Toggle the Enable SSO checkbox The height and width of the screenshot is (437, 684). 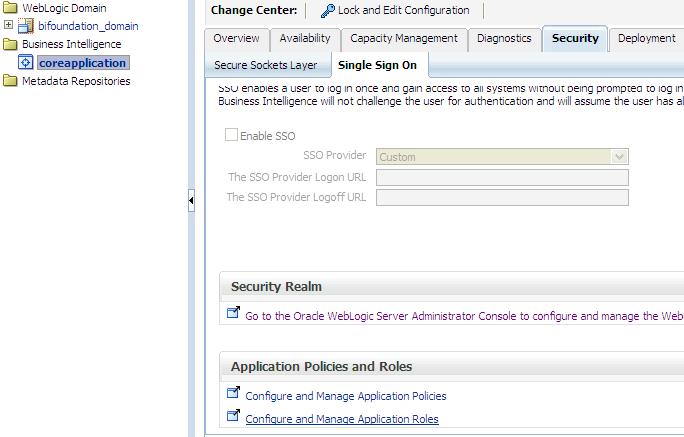click(232, 136)
